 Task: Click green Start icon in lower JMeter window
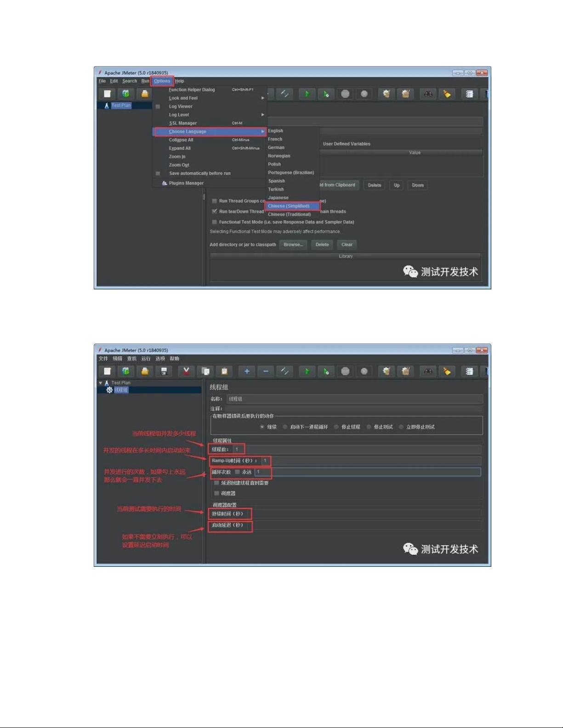pyautogui.click(x=307, y=371)
